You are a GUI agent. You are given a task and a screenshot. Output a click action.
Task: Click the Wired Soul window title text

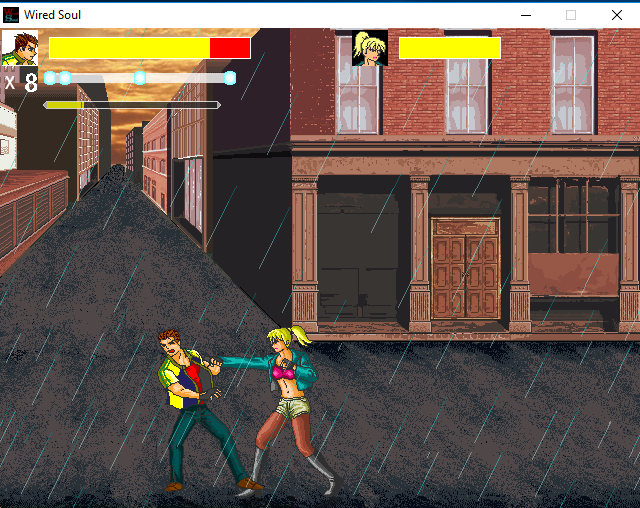[53, 15]
